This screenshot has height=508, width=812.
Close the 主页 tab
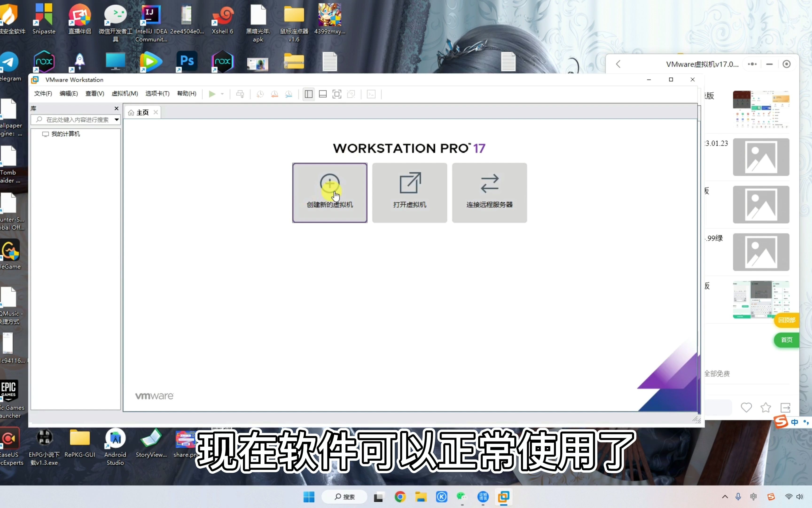[x=156, y=112]
